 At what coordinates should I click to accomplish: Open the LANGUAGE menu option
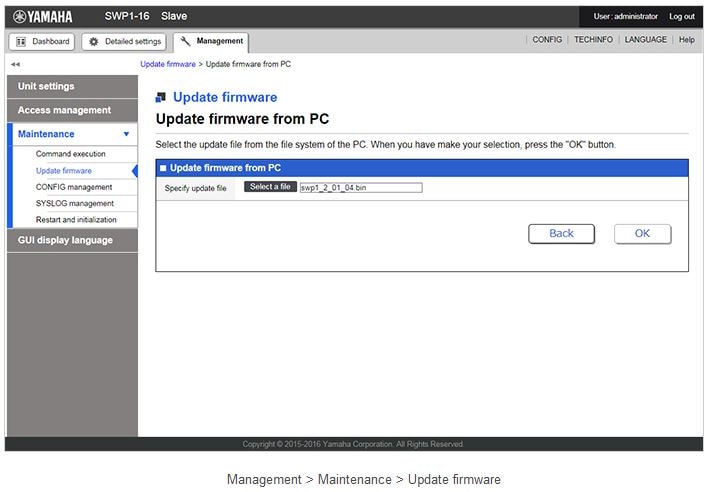pyautogui.click(x=645, y=40)
